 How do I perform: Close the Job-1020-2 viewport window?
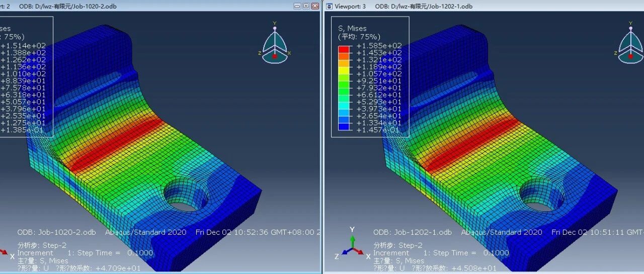[x=315, y=6]
